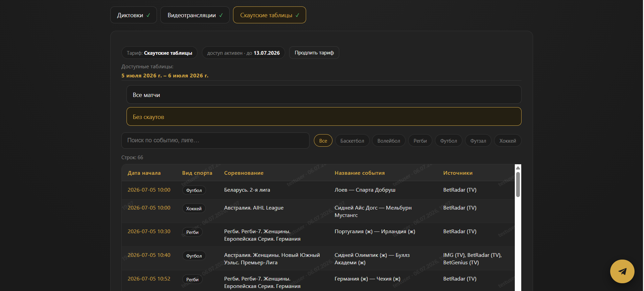Screen dimensions: 644x291
Task: Filter the table by Футбол chip
Action: (x=448, y=141)
